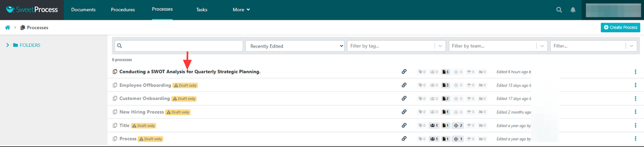The image size is (644, 147).
Task: Click the search magnifier icon in top bar
Action: [559, 10]
